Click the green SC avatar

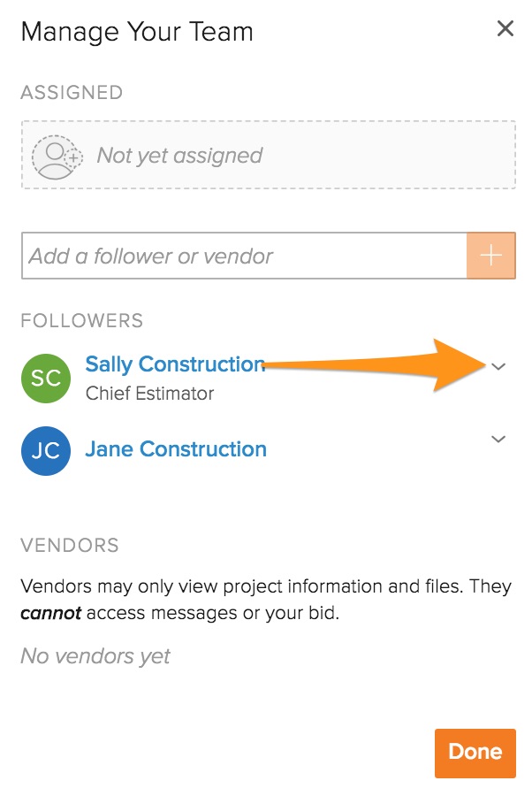(46, 378)
